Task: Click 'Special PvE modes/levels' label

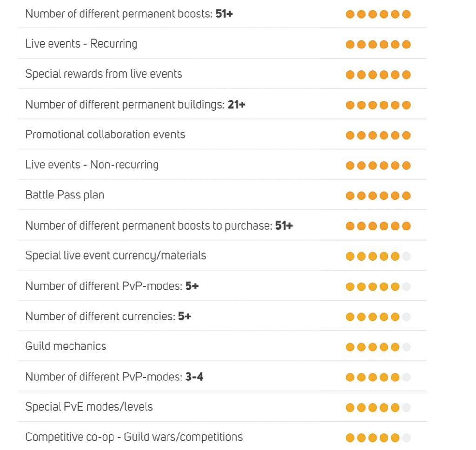Action: click(89, 406)
